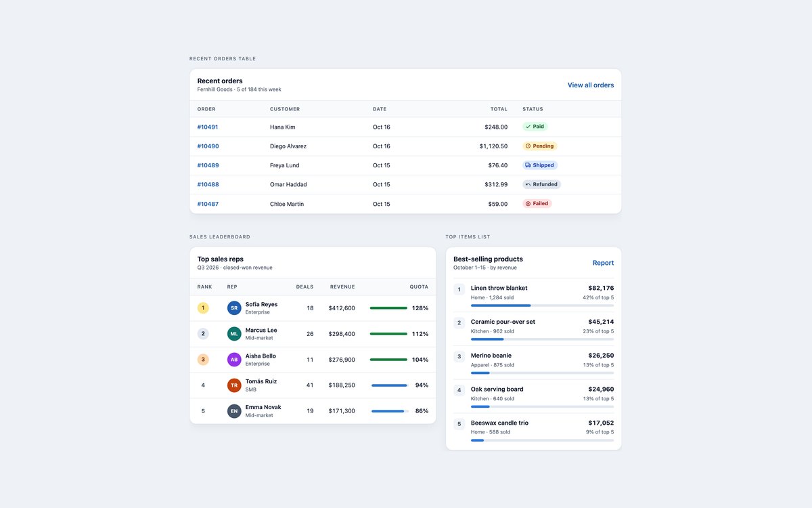Viewport: 812px width, 508px height.
Task: Open order #10488
Action: coord(208,184)
